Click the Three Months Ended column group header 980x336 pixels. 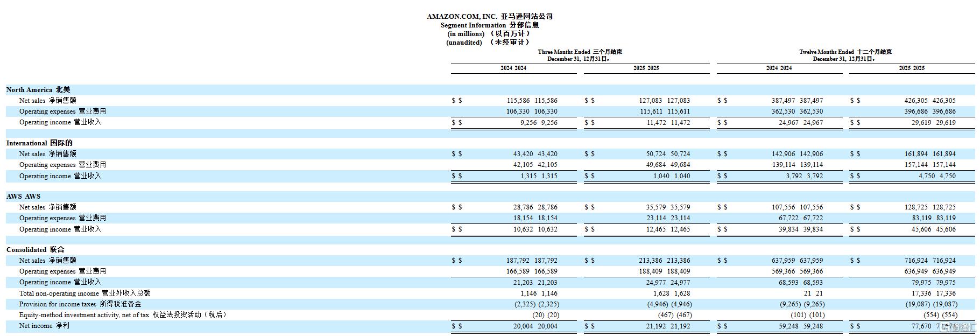pos(580,52)
